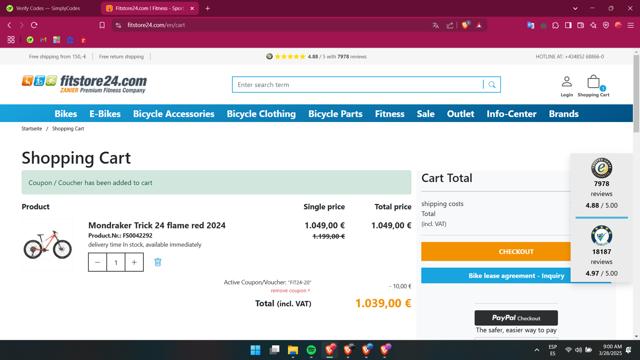
Task: Open Mondraker Trick 24 flame red product link
Action: [x=157, y=225]
